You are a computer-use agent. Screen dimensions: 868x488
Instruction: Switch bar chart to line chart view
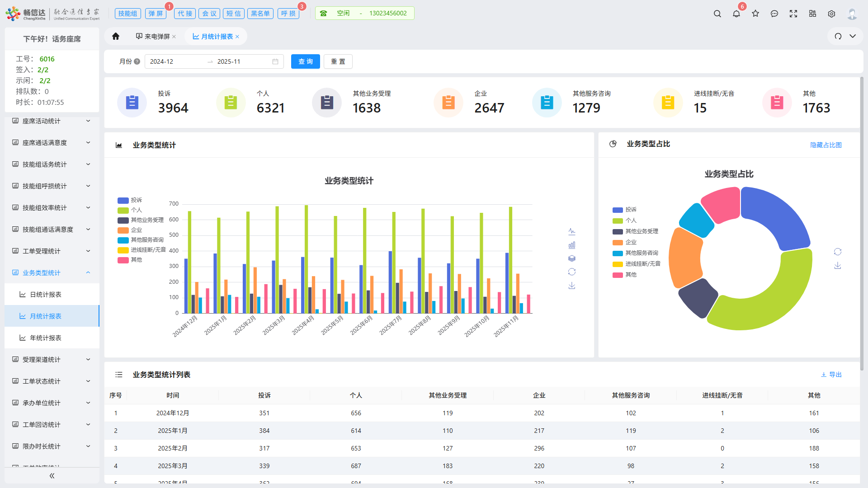(572, 231)
